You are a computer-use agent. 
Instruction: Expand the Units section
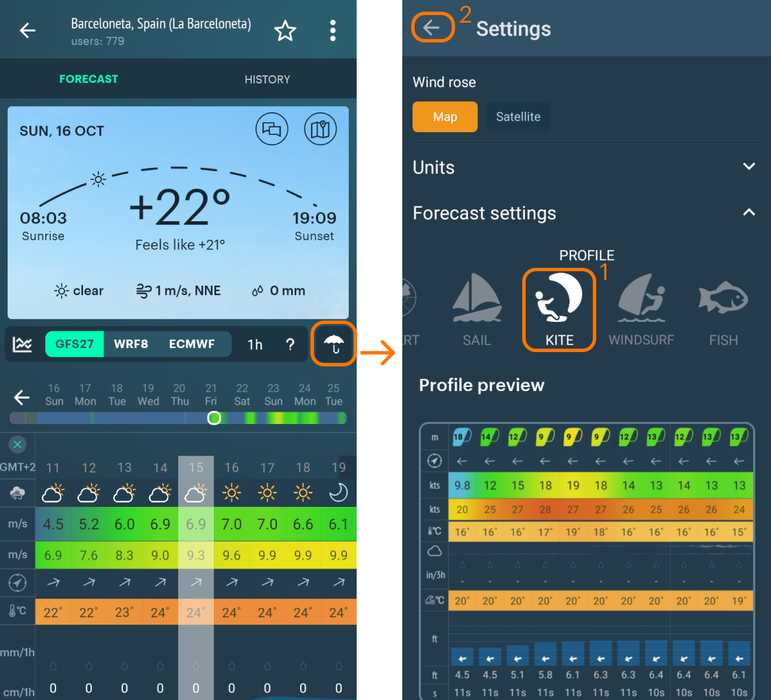749,167
